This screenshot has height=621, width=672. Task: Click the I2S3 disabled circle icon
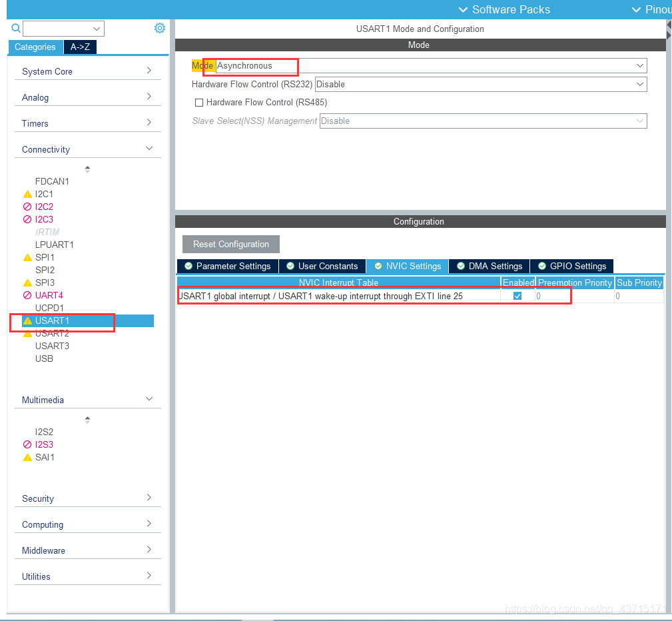(x=27, y=444)
